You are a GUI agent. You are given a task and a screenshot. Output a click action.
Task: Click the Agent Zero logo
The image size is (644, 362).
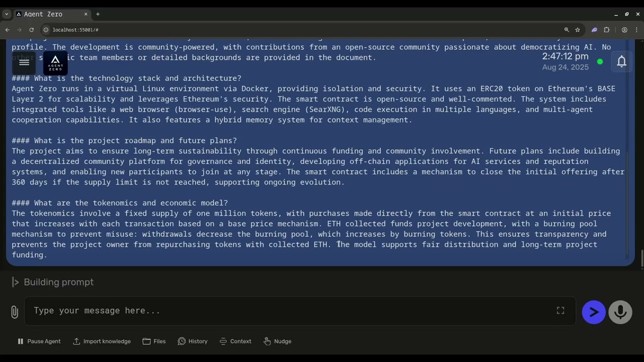(55, 63)
